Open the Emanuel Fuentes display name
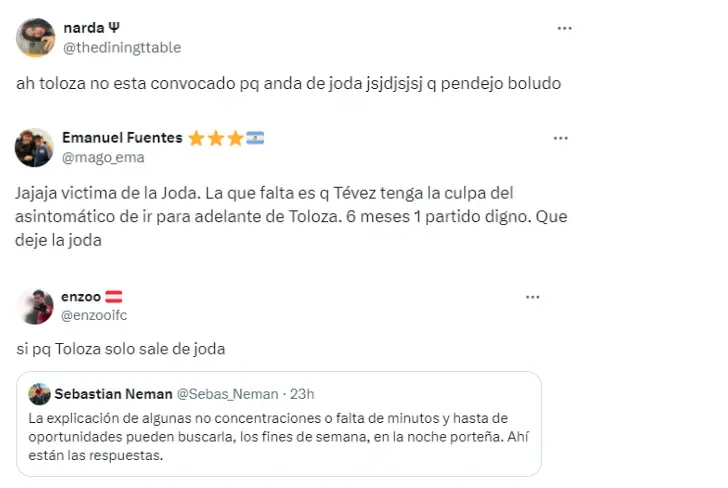Viewport: 728px width, 488px height. pos(122,138)
